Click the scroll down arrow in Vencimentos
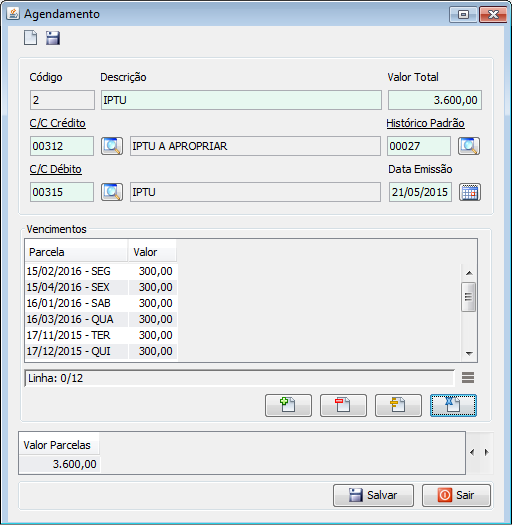This screenshot has height=525, width=512. coord(469,354)
